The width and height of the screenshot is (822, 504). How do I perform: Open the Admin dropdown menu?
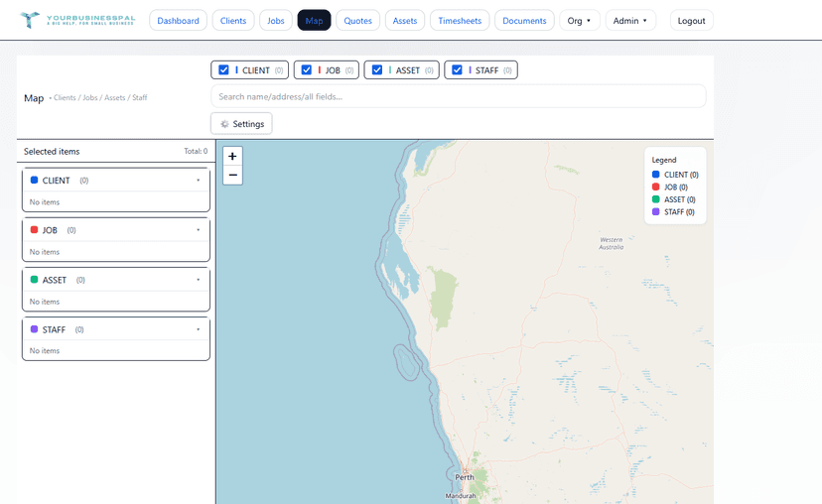(x=630, y=21)
